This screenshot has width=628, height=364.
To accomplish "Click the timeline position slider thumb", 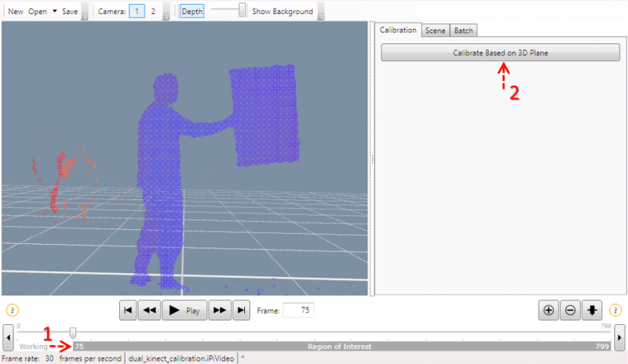I will [x=72, y=333].
